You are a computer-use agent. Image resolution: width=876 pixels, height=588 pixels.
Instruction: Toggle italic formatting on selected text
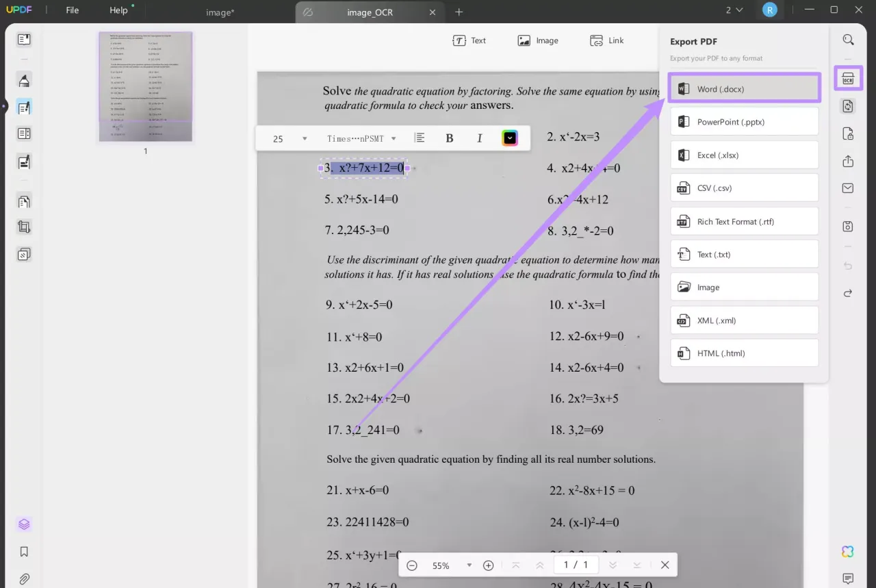pos(479,138)
